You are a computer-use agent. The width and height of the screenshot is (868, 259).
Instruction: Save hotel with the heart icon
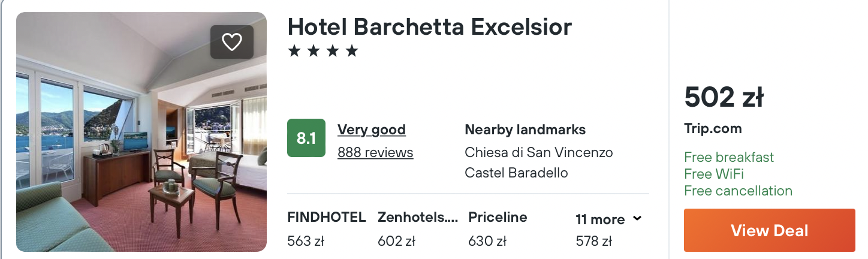[231, 42]
